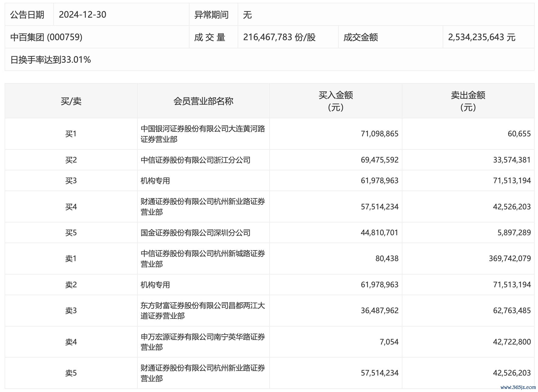Screen dimensions: 538x392
Task: Select buy amount 69,475,592
Action: pyautogui.click(x=380, y=160)
